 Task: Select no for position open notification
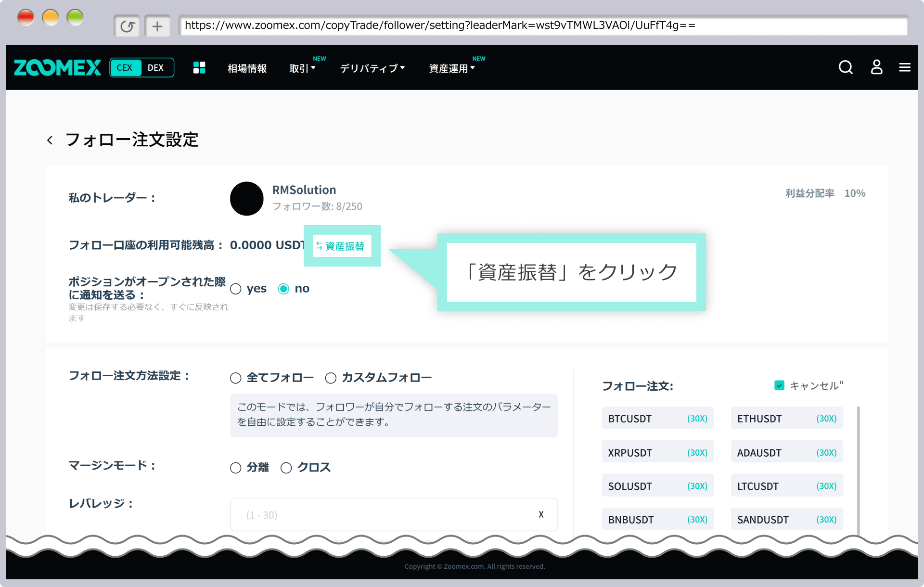pyautogui.click(x=283, y=289)
